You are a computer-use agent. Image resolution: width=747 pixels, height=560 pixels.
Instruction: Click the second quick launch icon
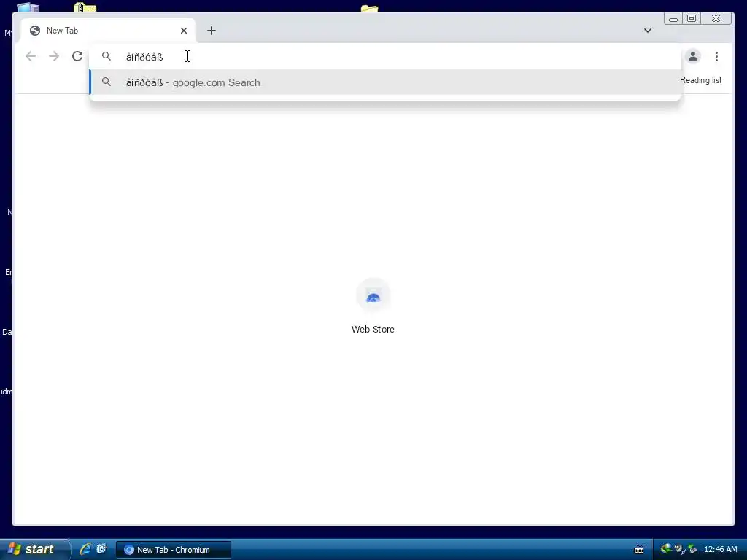click(x=101, y=549)
